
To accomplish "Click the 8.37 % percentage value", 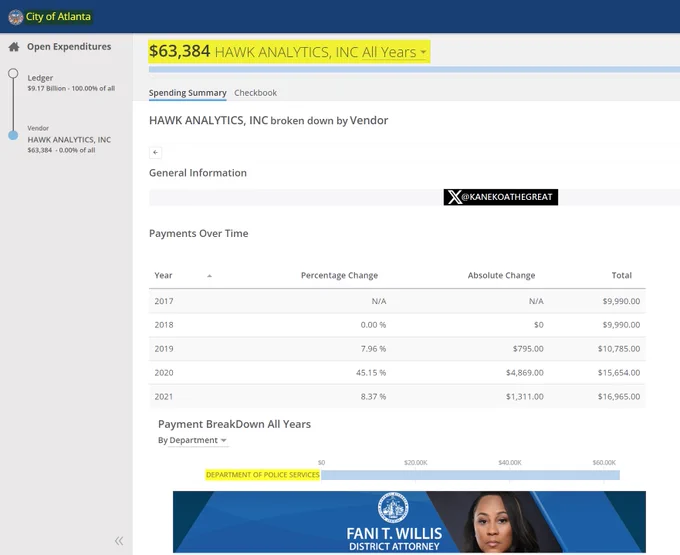I will pyautogui.click(x=373, y=396).
